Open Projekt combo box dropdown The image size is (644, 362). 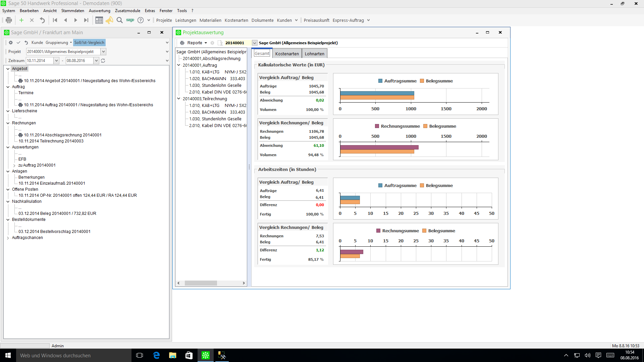[x=104, y=52]
